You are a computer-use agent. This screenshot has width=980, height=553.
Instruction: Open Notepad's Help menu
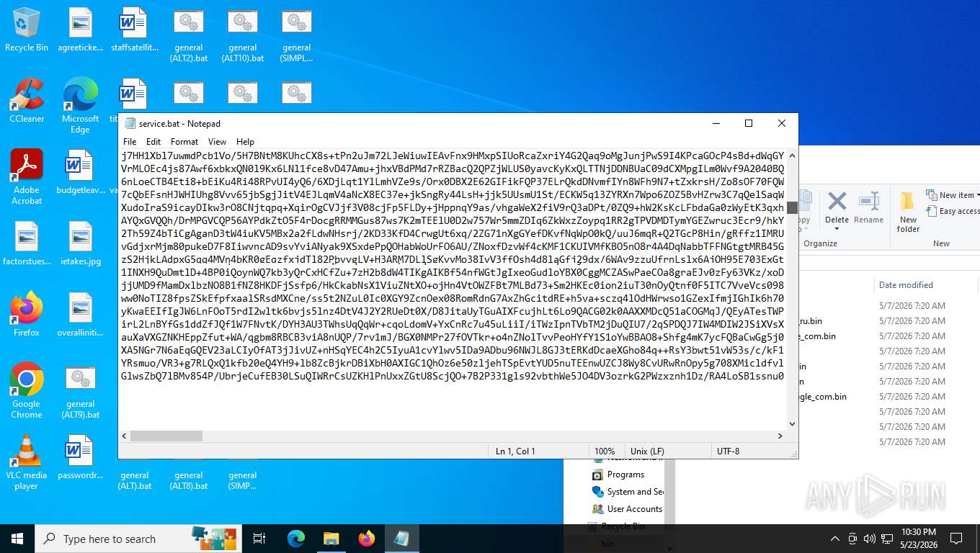245,142
